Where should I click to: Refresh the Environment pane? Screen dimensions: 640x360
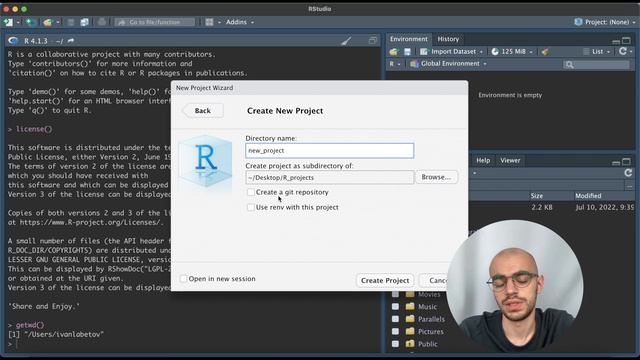[x=622, y=51]
